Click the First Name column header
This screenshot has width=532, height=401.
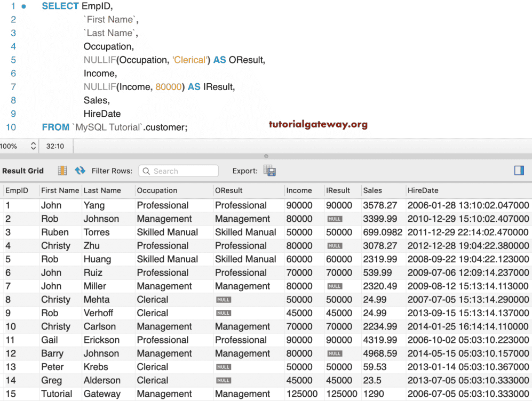click(60, 190)
